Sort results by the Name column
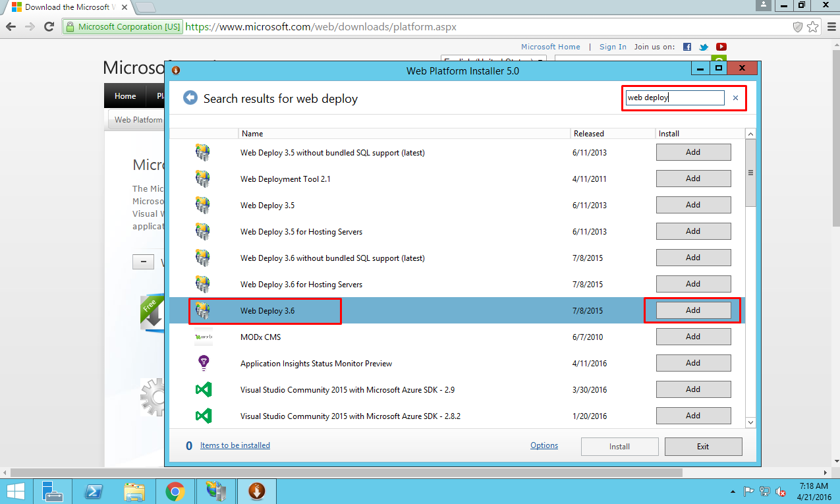840x504 pixels. click(404, 134)
